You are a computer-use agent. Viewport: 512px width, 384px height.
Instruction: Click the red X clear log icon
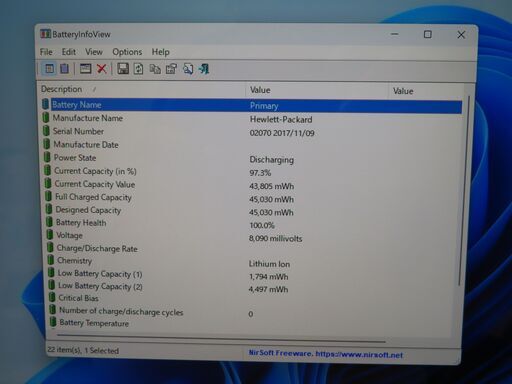[102, 69]
